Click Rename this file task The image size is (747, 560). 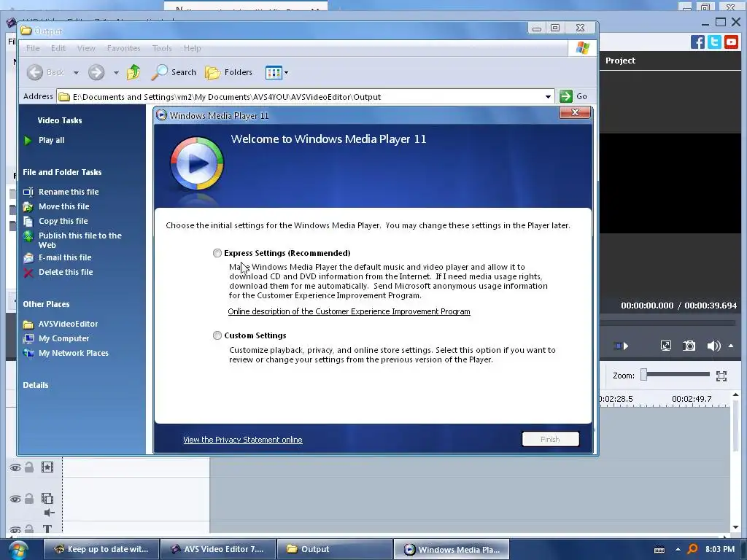[x=69, y=192]
